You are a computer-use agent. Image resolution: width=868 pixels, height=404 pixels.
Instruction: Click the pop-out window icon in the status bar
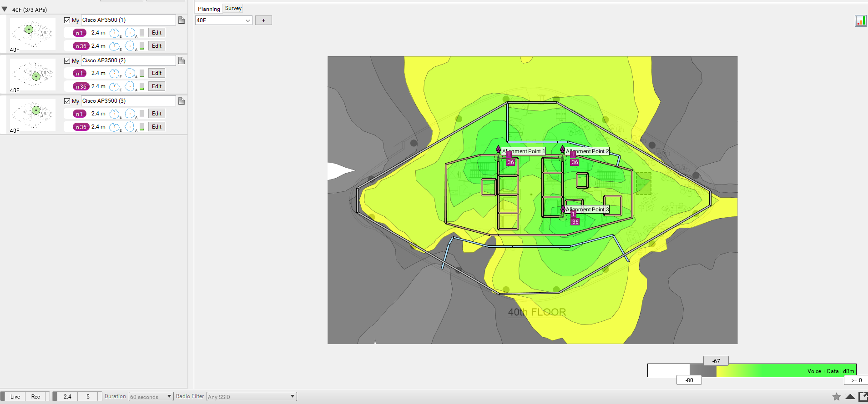click(863, 397)
